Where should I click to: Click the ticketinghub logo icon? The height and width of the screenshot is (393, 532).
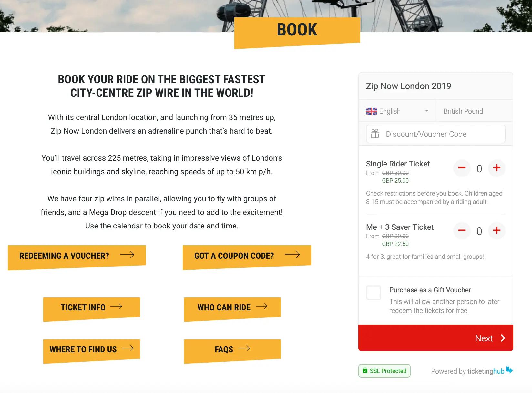[509, 370]
